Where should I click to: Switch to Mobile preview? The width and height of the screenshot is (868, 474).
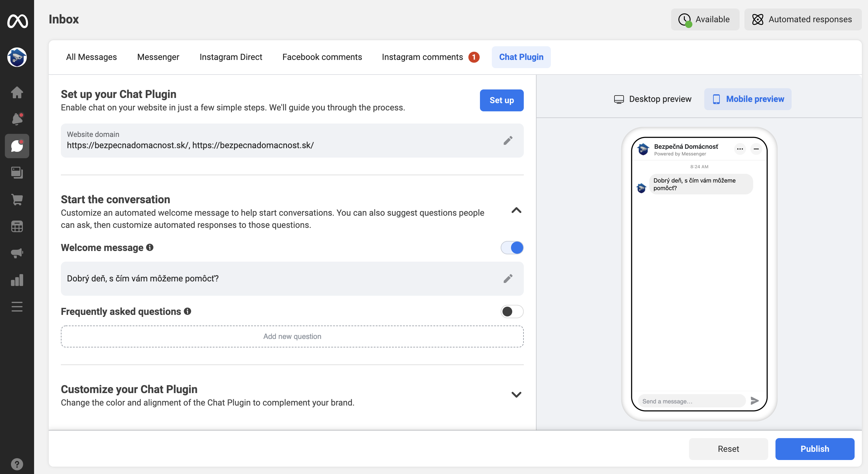tap(748, 99)
